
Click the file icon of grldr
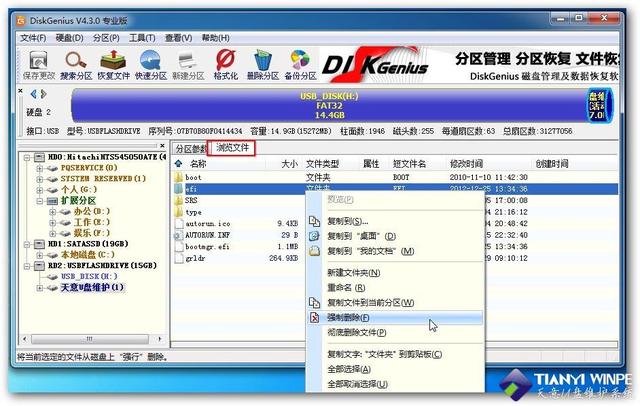point(178,258)
